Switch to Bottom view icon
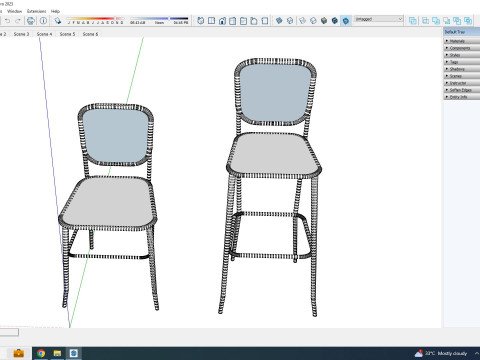The width and height of the screenshot is (480, 360). coord(265,21)
